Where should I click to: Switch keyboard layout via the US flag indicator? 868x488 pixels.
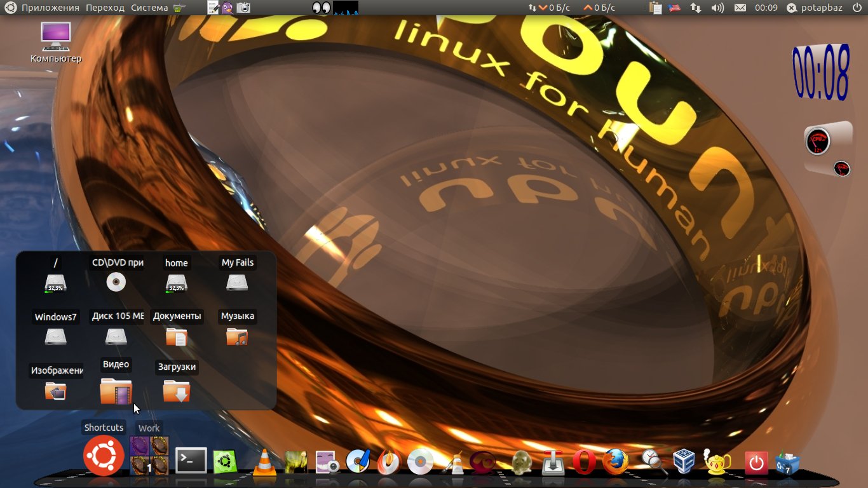click(674, 8)
